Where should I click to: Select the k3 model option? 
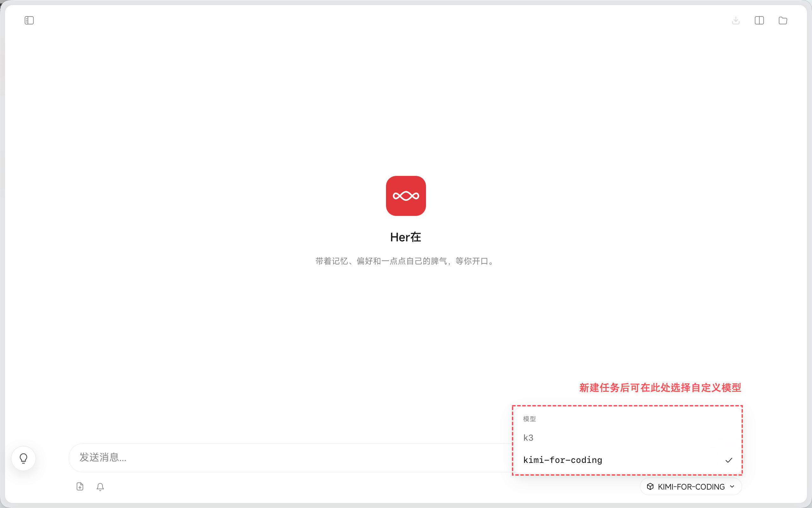[627, 438]
